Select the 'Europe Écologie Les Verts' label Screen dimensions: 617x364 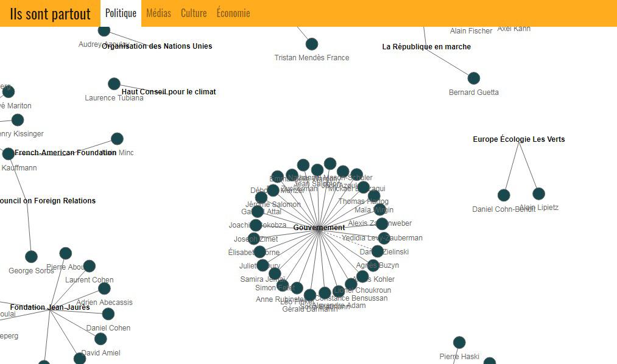[518, 139]
